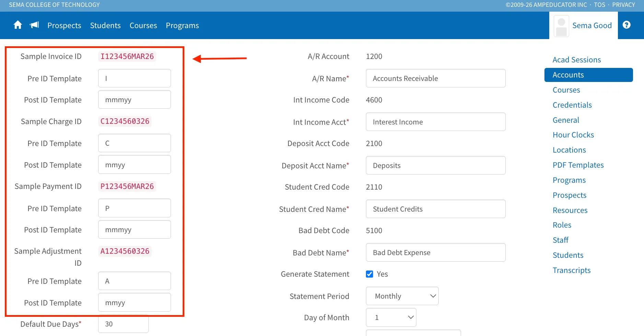Click the PRIVACY link in the header
644x336 pixels.
click(x=623, y=5)
